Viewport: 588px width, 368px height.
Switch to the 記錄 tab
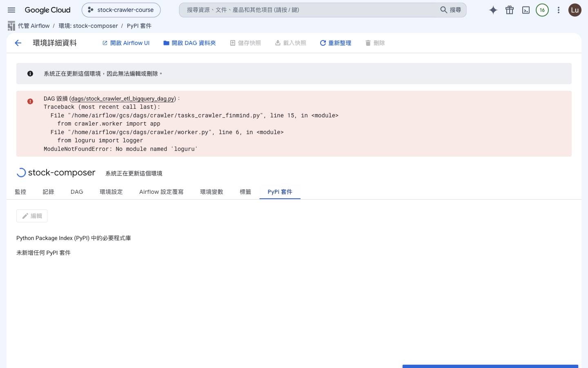point(49,192)
